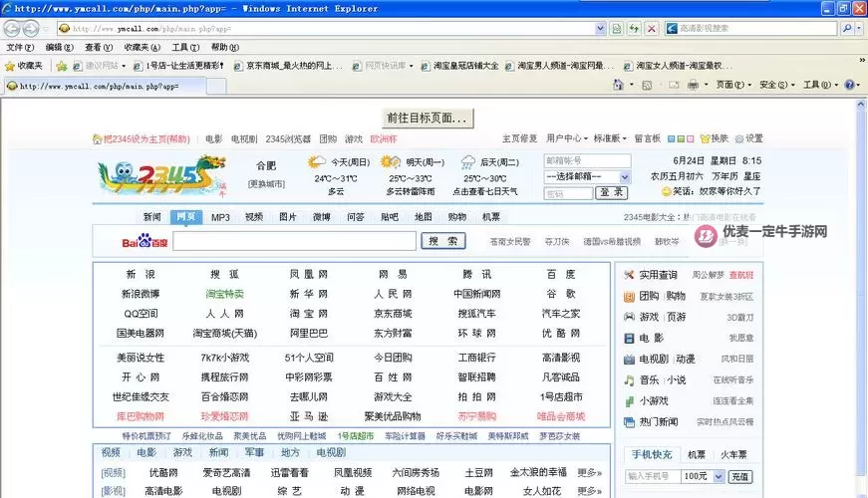This screenshot has height=498, width=868.
Task: Expand the 用户中心 dropdown menu
Action: coord(566,138)
